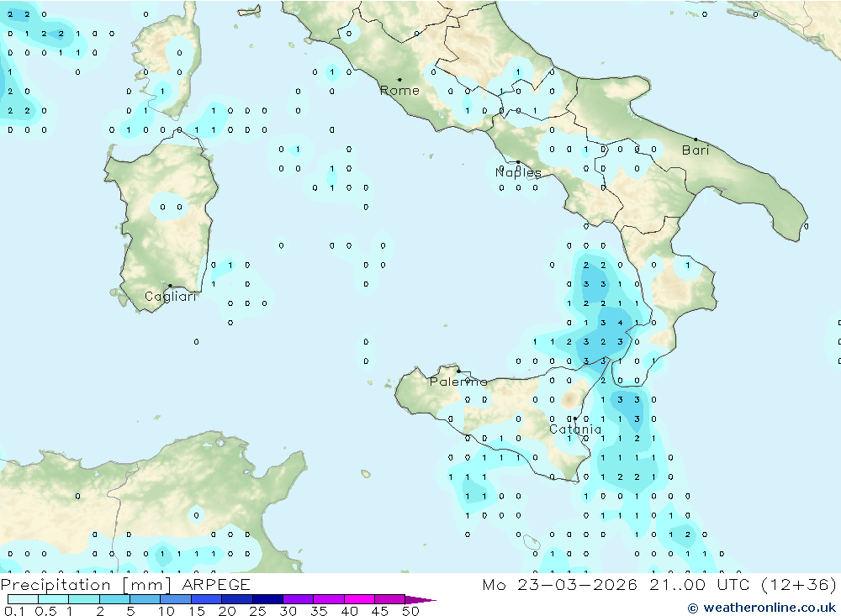Click the Rome city marker dot
Screen dimensions: 841x616
pyautogui.click(x=399, y=79)
